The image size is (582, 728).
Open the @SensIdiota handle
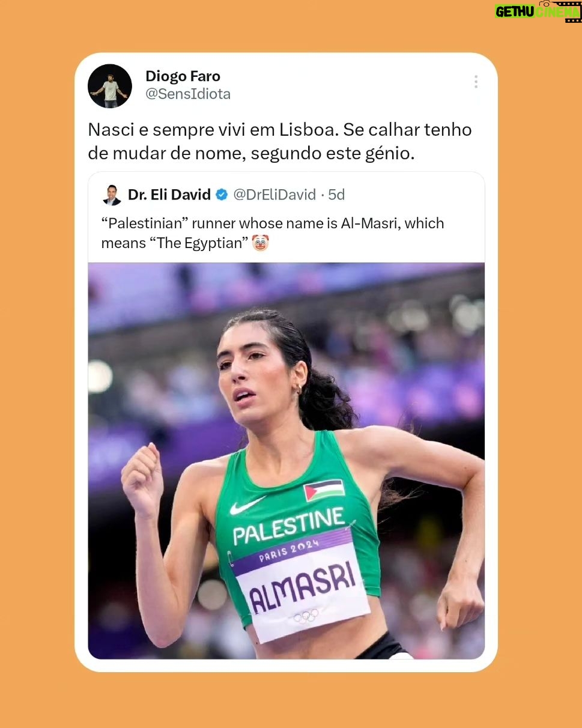click(x=188, y=94)
